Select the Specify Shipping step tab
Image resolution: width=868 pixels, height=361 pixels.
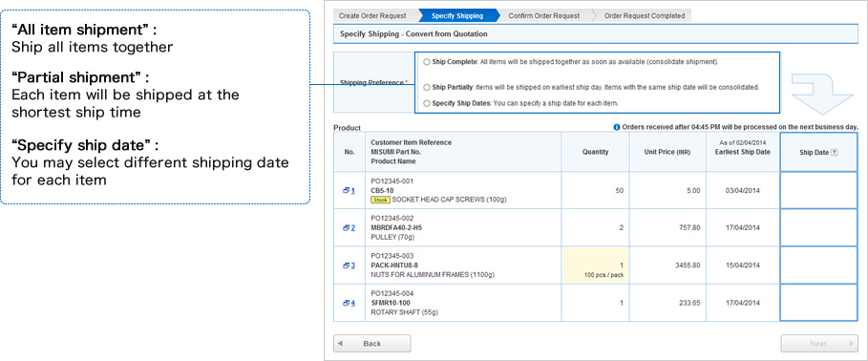(x=457, y=16)
